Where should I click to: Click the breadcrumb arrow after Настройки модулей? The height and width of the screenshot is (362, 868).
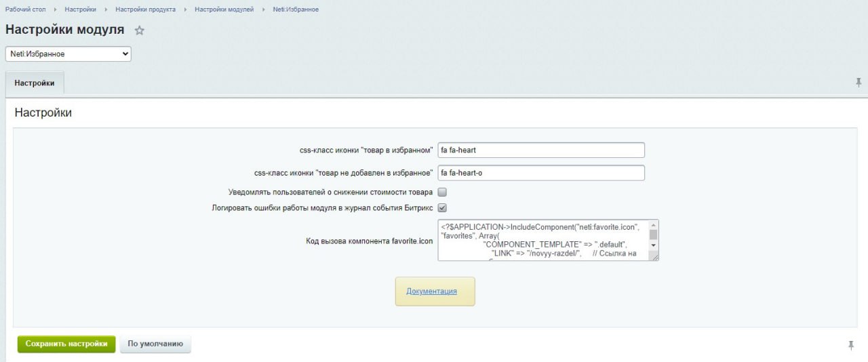click(264, 9)
